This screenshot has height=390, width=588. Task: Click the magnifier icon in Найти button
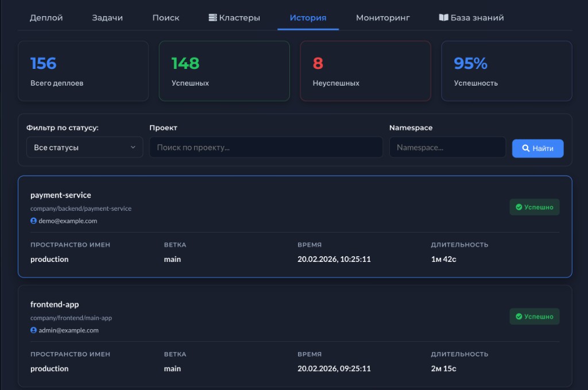tap(525, 148)
